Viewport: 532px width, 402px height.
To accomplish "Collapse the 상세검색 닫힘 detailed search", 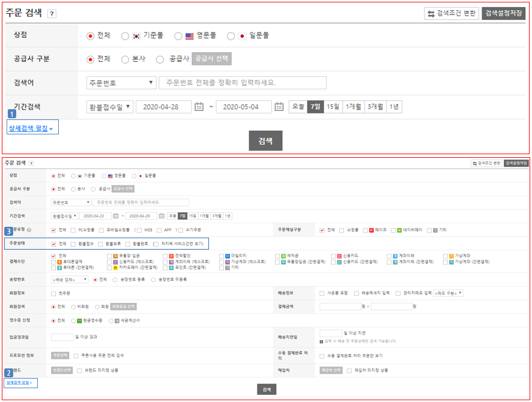I will pyautogui.click(x=19, y=382).
